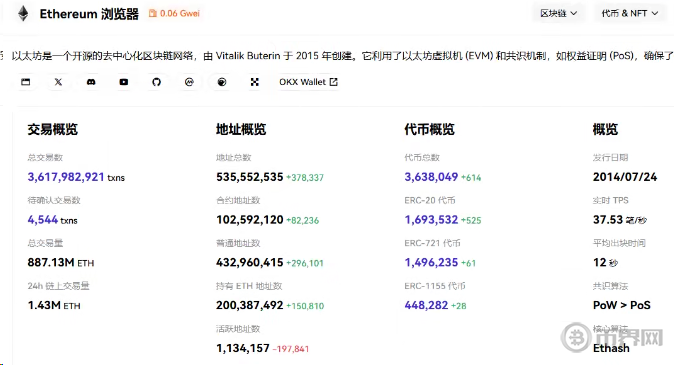
Task: Click the +378,337 address increase
Action: (305, 178)
